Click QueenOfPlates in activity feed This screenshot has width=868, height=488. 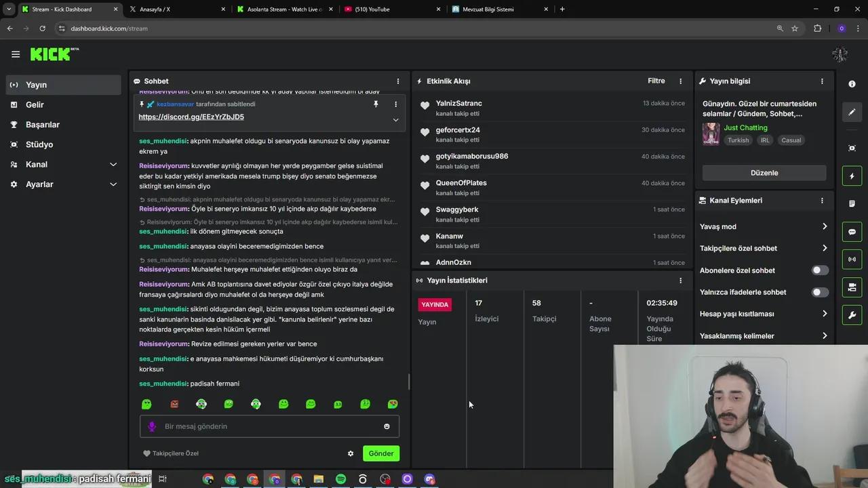(461, 183)
